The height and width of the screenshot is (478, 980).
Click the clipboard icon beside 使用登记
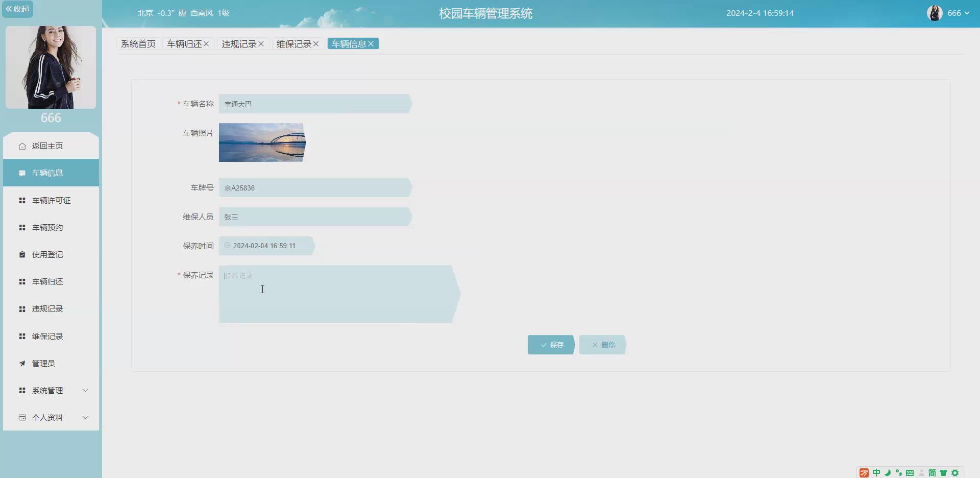pos(22,255)
